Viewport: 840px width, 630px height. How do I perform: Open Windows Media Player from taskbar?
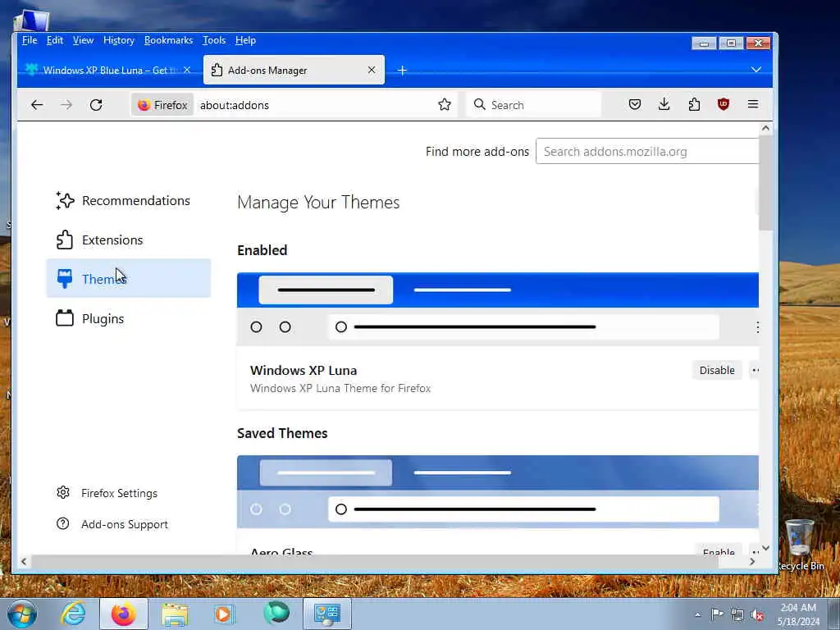[225, 614]
